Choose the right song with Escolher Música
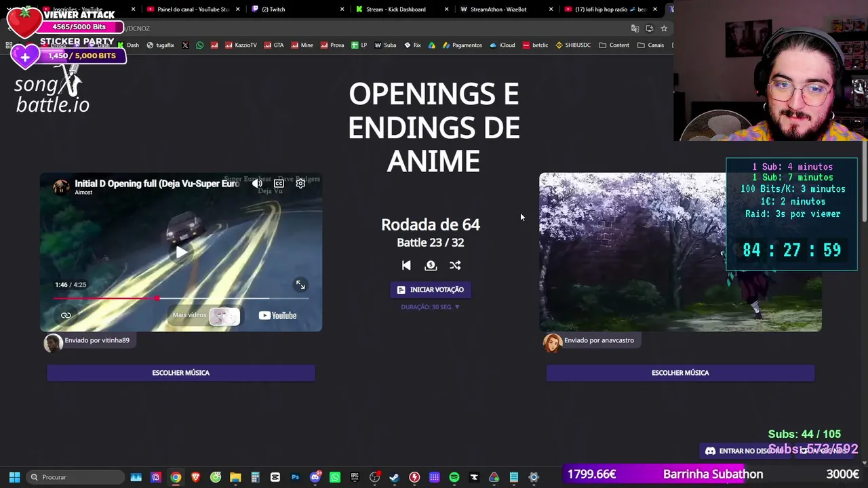The height and width of the screenshot is (488, 868). 680,373
